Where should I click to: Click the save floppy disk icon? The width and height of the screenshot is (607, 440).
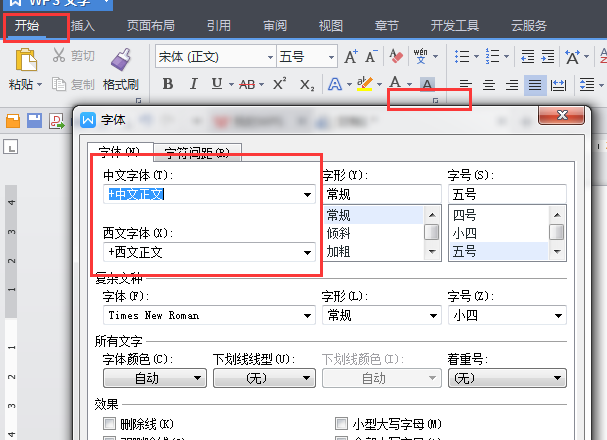pyautogui.click(x=34, y=121)
